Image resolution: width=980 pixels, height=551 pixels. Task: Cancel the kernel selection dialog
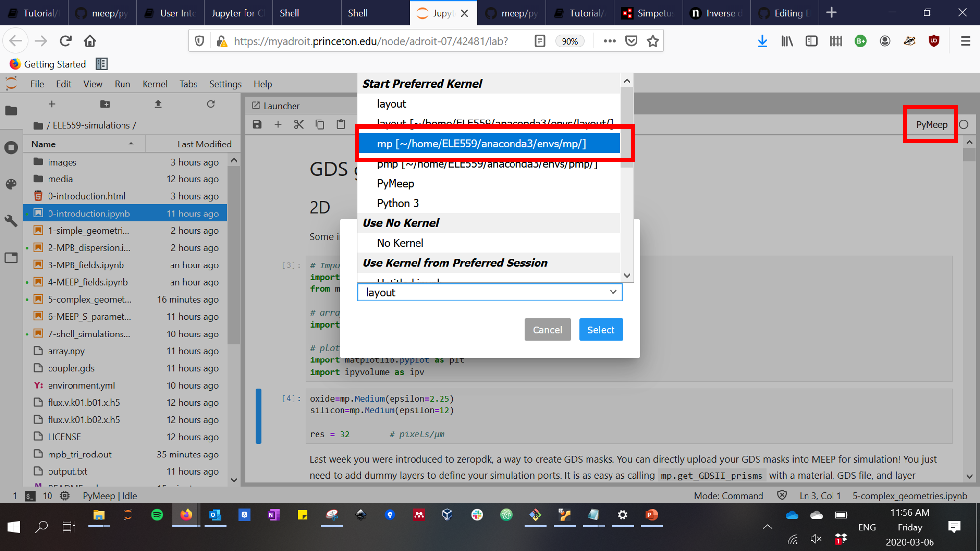tap(547, 330)
